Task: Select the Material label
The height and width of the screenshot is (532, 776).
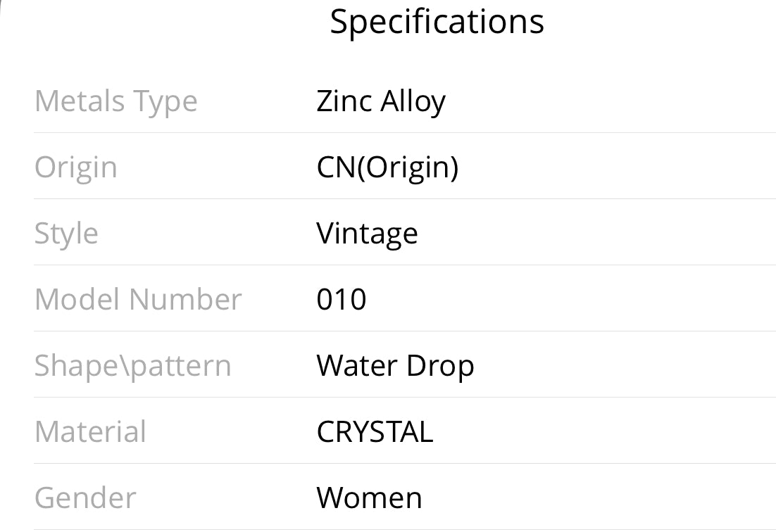Action: tap(90, 432)
